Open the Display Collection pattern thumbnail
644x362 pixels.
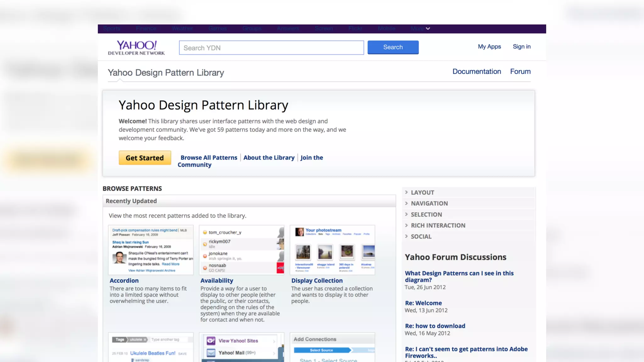coord(332,250)
